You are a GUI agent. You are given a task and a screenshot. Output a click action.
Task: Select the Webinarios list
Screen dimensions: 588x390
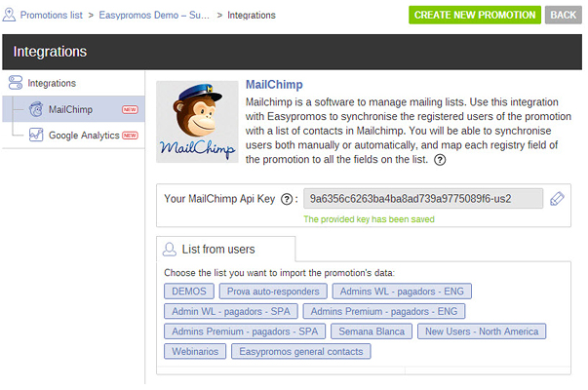pyautogui.click(x=195, y=351)
